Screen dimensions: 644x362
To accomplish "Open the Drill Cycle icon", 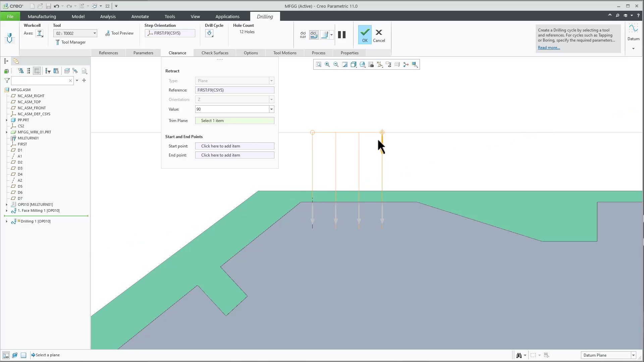I will point(209,33).
